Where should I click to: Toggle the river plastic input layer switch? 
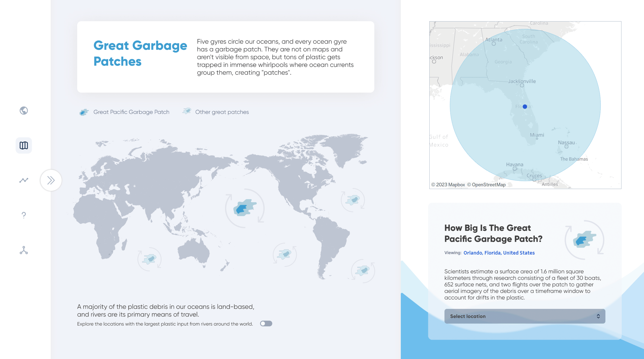(265, 323)
